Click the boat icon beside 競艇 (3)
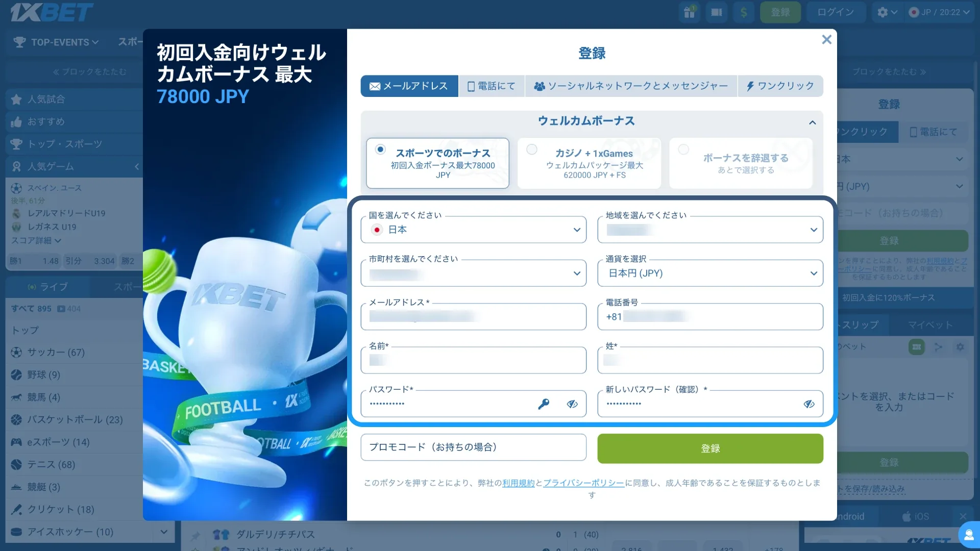Viewport: 980px width, 551px height. click(x=16, y=487)
